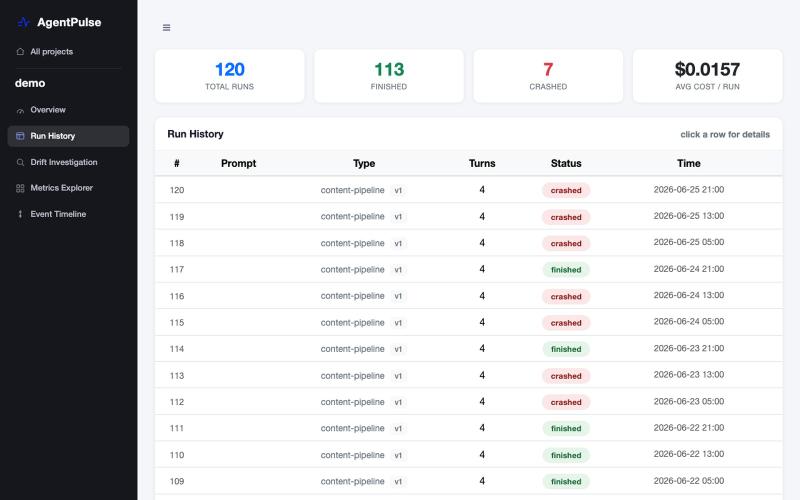Click the v1 tag in run 110 row
Screen dimensions: 800x500
pyautogui.click(x=398, y=455)
